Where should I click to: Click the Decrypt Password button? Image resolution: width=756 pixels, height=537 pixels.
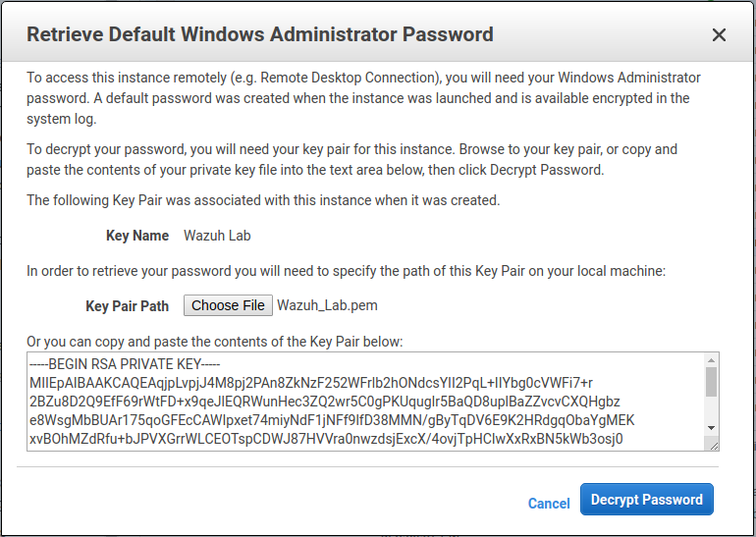coord(647,500)
